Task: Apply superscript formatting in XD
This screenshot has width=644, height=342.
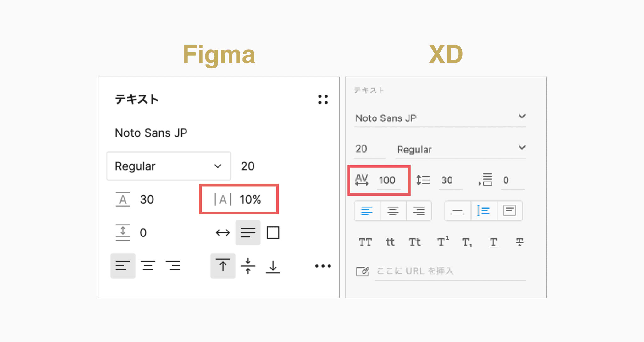Action: click(443, 242)
